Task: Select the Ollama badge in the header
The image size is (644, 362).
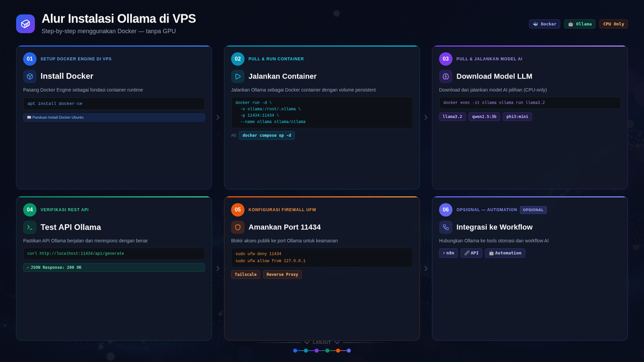Action: [x=579, y=24]
